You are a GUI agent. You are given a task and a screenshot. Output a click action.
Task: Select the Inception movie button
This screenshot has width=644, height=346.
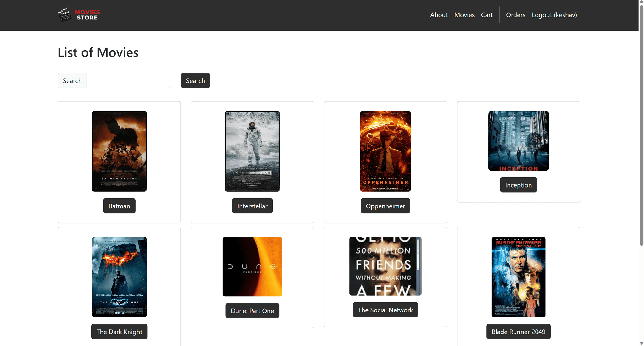(518, 185)
